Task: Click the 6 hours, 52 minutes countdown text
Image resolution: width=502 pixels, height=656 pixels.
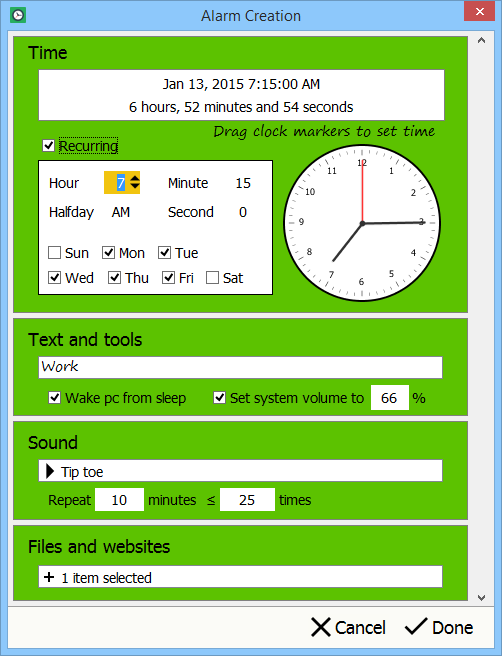Action: [241, 107]
